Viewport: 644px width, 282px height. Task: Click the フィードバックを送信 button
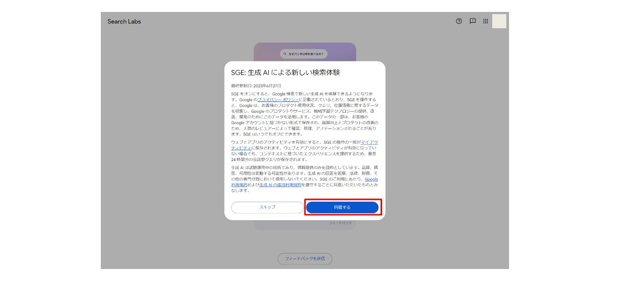(x=305, y=259)
